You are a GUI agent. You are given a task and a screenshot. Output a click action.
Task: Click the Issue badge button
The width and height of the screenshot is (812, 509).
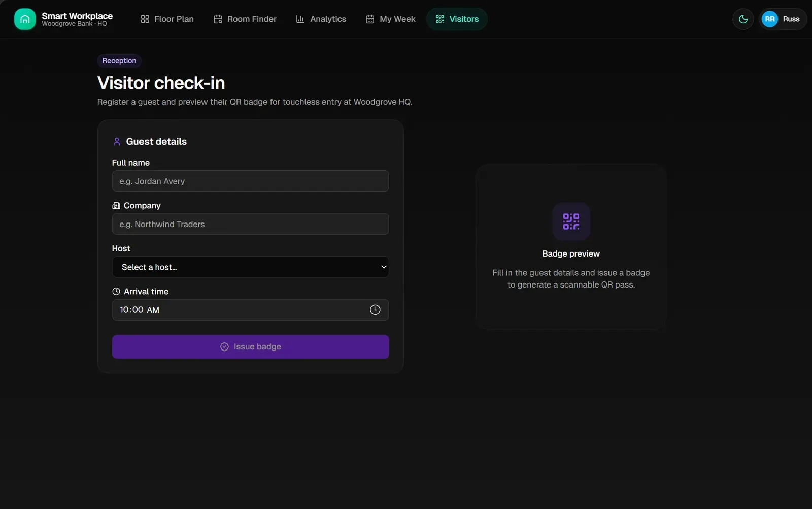pyautogui.click(x=250, y=347)
